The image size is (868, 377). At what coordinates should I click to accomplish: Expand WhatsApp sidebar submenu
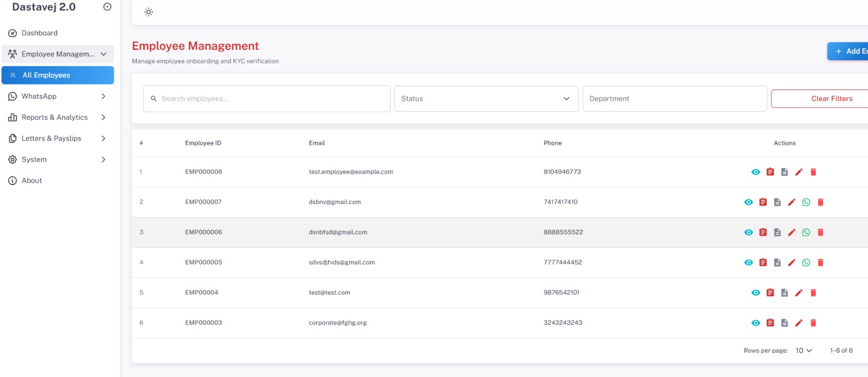click(x=58, y=96)
